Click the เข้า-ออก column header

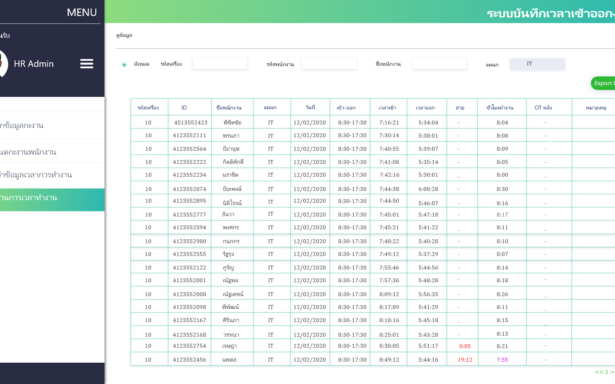point(346,107)
